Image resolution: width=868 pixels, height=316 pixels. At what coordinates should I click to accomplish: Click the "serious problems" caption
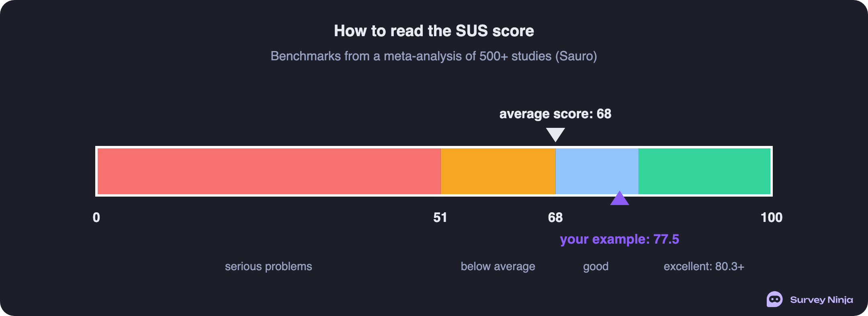268,267
